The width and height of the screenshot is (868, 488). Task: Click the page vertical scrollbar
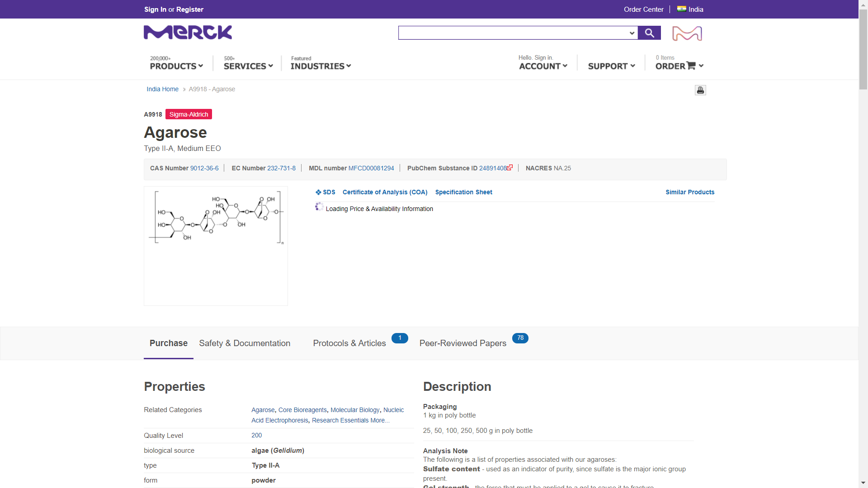pos(863,50)
